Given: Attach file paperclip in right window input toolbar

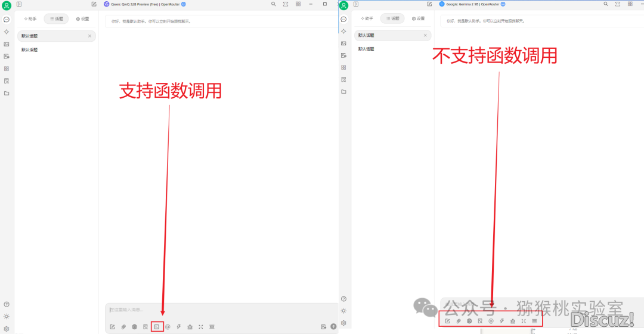Looking at the screenshot, I should pos(459,321).
